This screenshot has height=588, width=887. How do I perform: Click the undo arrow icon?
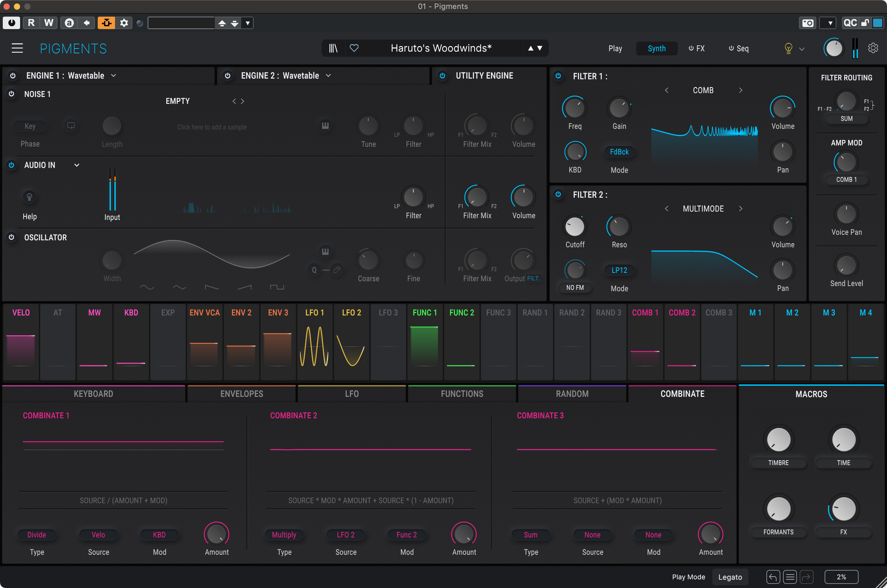(x=773, y=577)
